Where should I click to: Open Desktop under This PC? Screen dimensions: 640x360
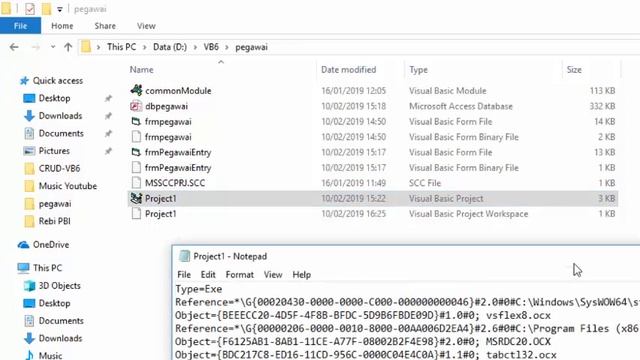pos(54,303)
